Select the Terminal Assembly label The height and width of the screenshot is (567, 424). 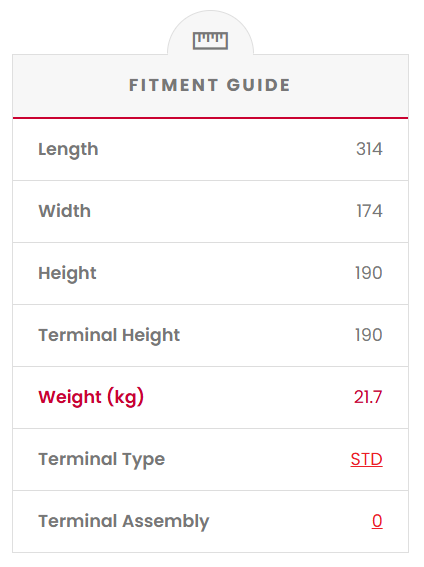tap(124, 522)
